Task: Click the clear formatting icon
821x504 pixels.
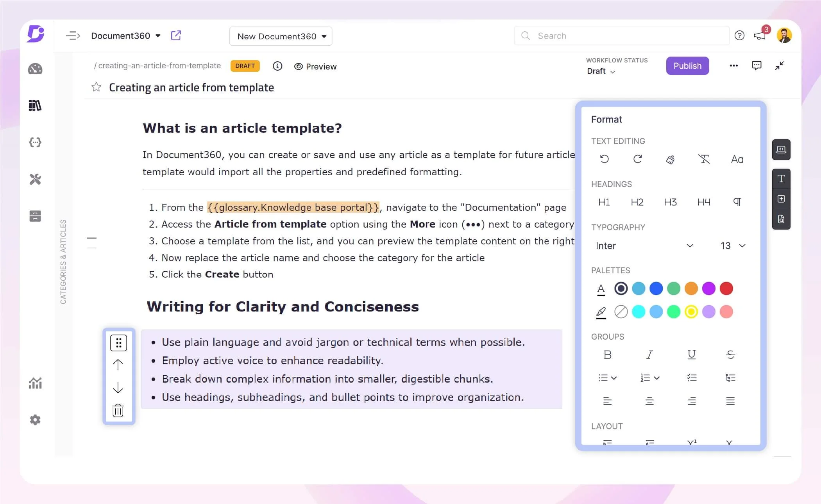Action: point(704,159)
